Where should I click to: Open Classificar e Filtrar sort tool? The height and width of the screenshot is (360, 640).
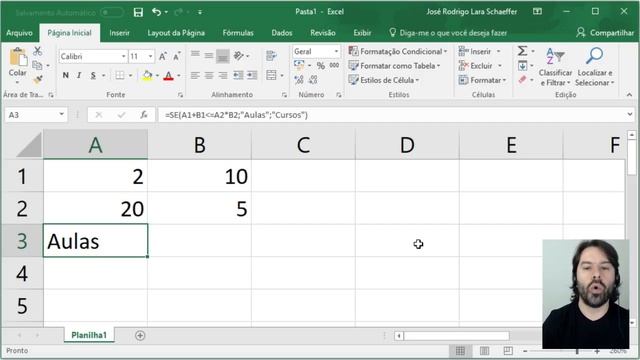(x=555, y=67)
